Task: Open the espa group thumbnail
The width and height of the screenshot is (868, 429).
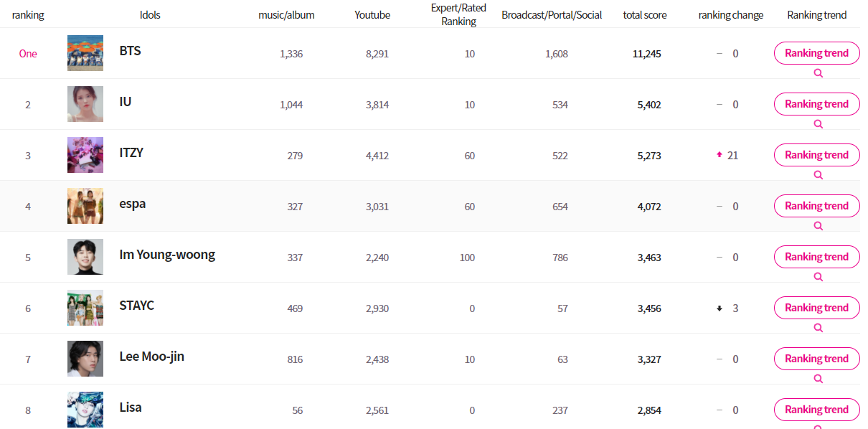Action: (x=85, y=206)
